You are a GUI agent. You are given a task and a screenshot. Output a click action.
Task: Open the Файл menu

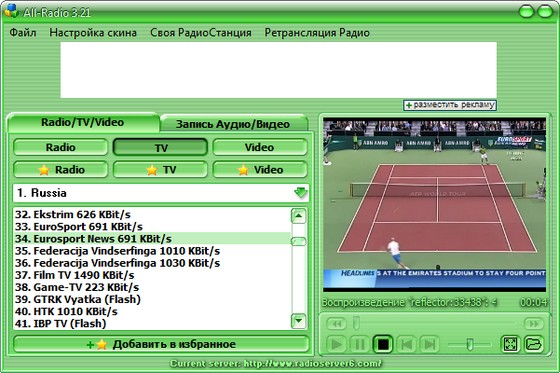[x=22, y=33]
